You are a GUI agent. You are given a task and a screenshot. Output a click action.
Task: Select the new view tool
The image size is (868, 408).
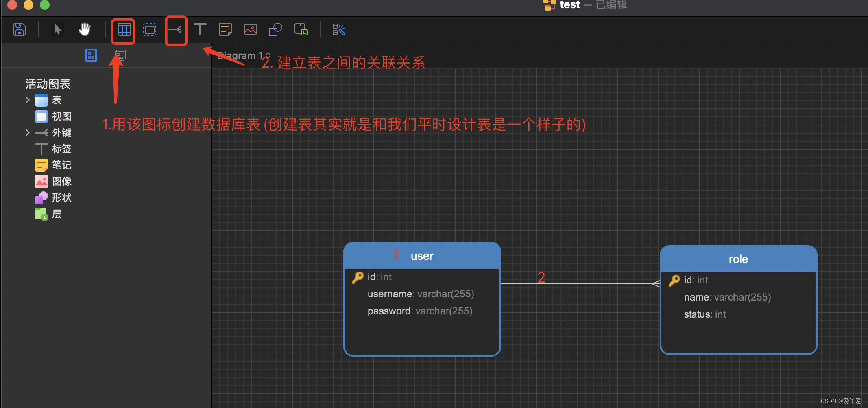click(x=150, y=30)
